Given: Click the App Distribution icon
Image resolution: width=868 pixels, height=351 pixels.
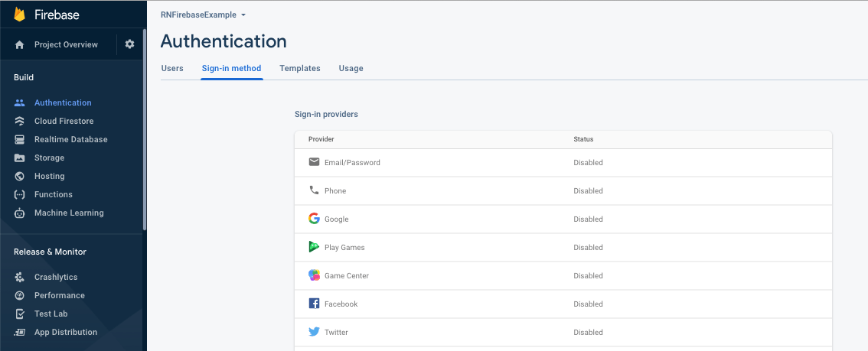Looking at the screenshot, I should click(19, 332).
